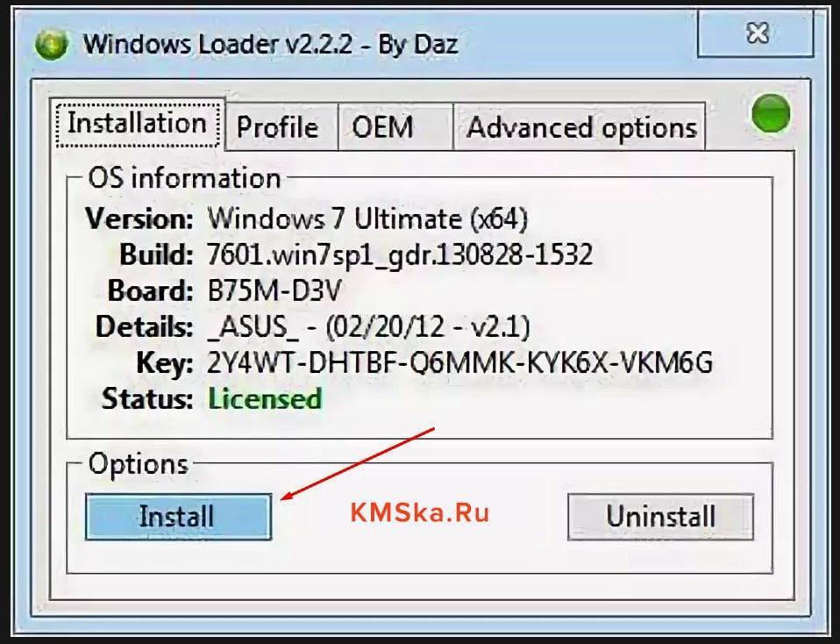Switch to the Profile tab
Viewport: 840px width, 644px height.
(x=281, y=127)
